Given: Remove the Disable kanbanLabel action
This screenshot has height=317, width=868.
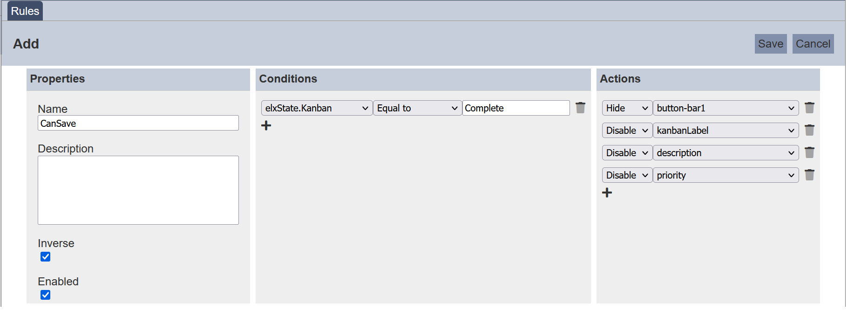Looking at the screenshot, I should tap(809, 130).
